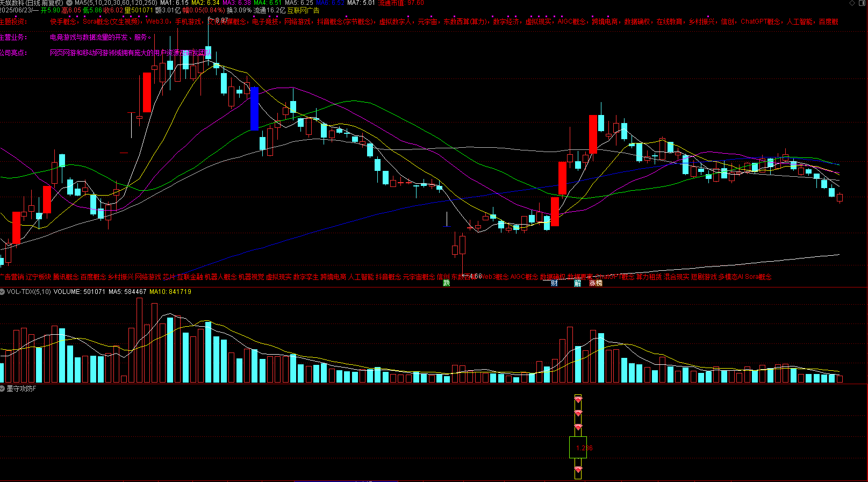
Task: Click 辽宁板块 in the bottom tag row
Action: (38, 277)
